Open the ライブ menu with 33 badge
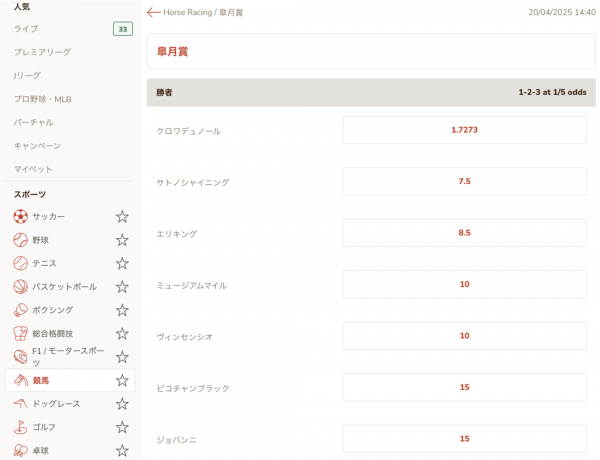The width and height of the screenshot is (600, 460). click(73, 29)
